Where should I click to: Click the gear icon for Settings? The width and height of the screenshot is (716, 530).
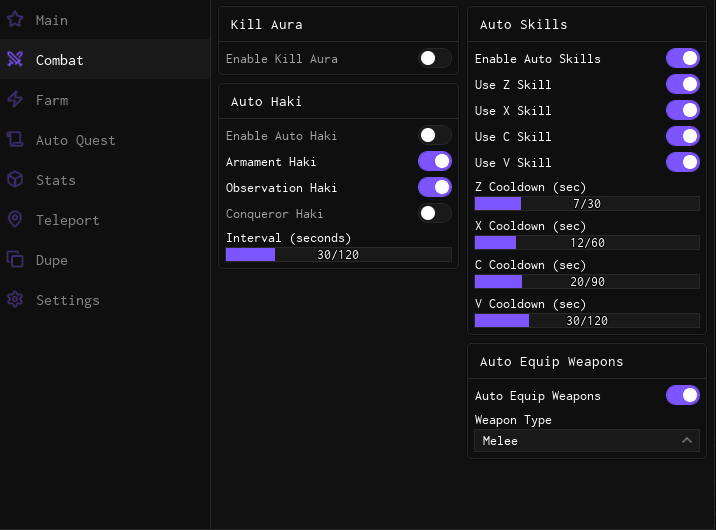click(x=15, y=299)
